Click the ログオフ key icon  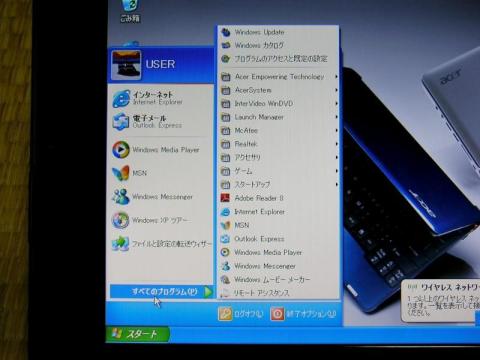[225, 314]
